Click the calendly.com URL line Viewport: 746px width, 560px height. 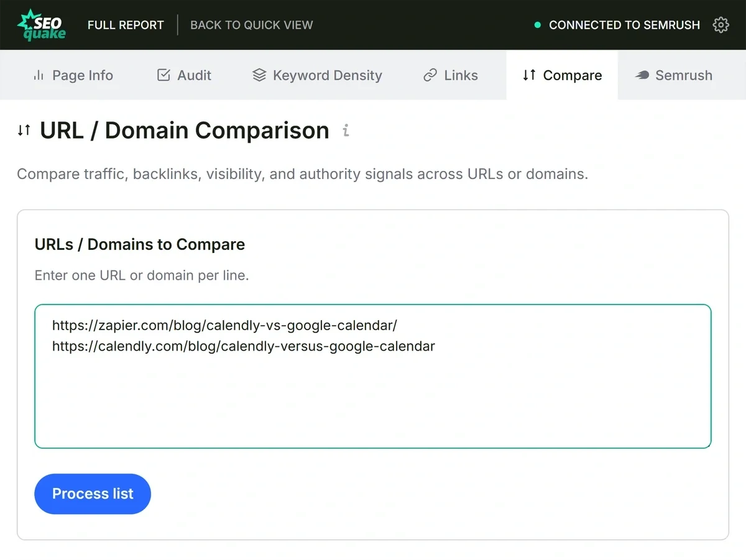(x=244, y=346)
